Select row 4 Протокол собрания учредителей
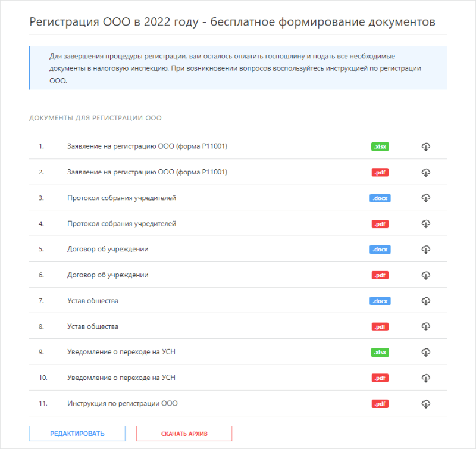The image size is (476, 449). pyautogui.click(x=121, y=224)
